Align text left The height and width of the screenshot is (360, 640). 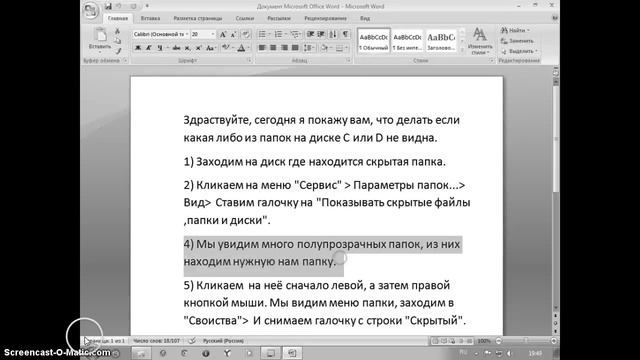pyautogui.click(x=262, y=48)
